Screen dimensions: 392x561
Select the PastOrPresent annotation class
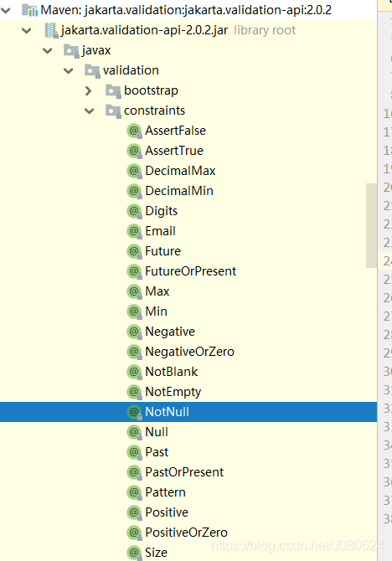[x=184, y=472]
